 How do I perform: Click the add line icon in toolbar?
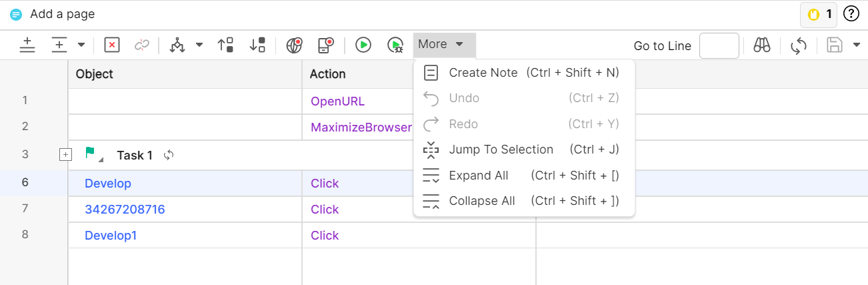click(x=27, y=45)
